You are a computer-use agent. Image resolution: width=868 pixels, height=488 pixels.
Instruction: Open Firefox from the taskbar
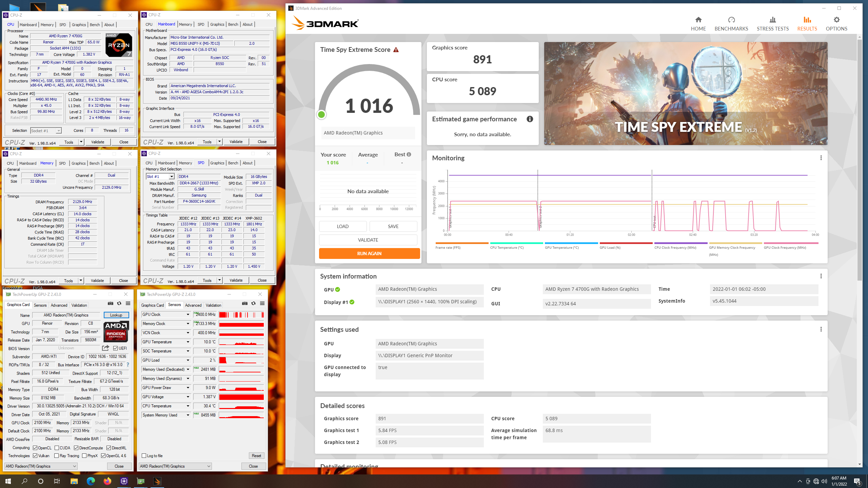coord(107,481)
